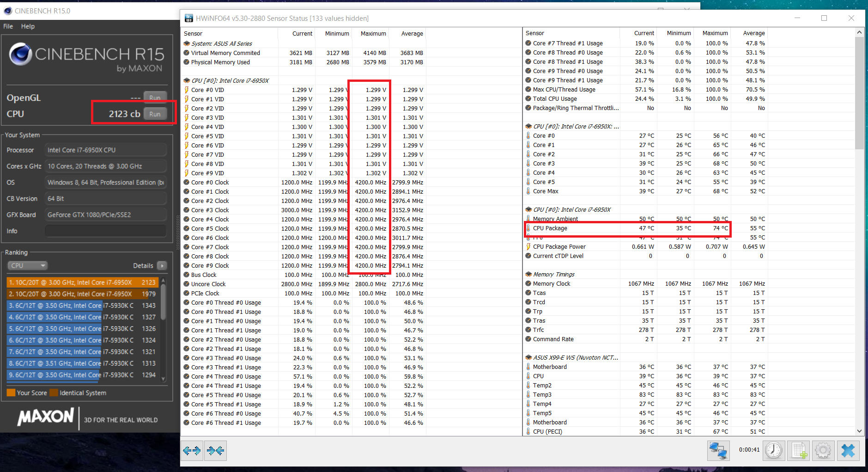Open sensor settings gear icon
Screen dimensions: 868x472
(823, 450)
